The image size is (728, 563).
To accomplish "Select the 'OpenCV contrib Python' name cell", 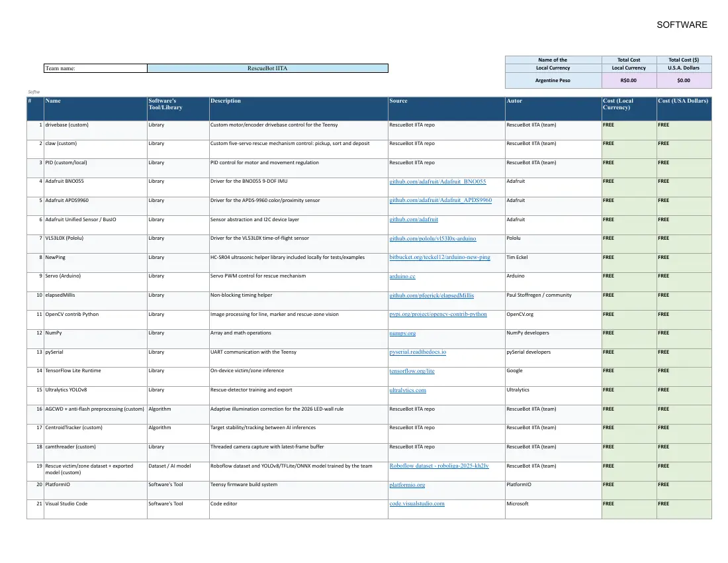I will 96,320.
